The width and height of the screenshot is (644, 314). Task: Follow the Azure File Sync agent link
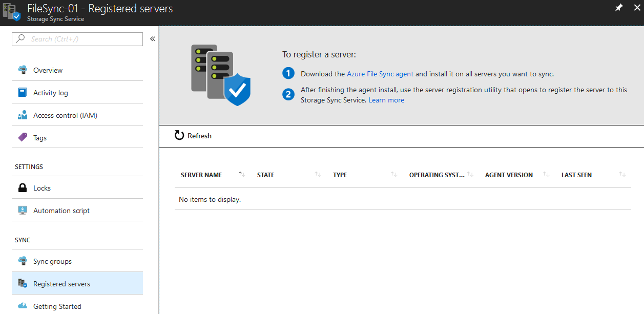coord(380,74)
